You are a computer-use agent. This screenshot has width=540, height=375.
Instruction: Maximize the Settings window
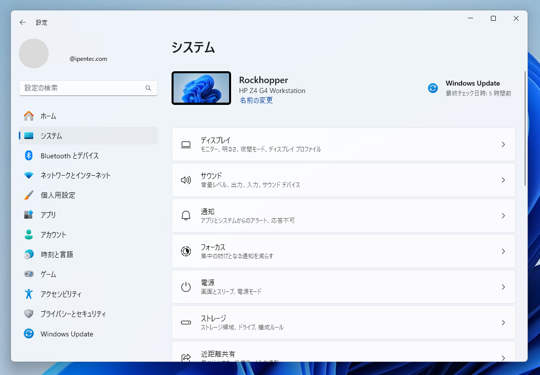(x=493, y=18)
